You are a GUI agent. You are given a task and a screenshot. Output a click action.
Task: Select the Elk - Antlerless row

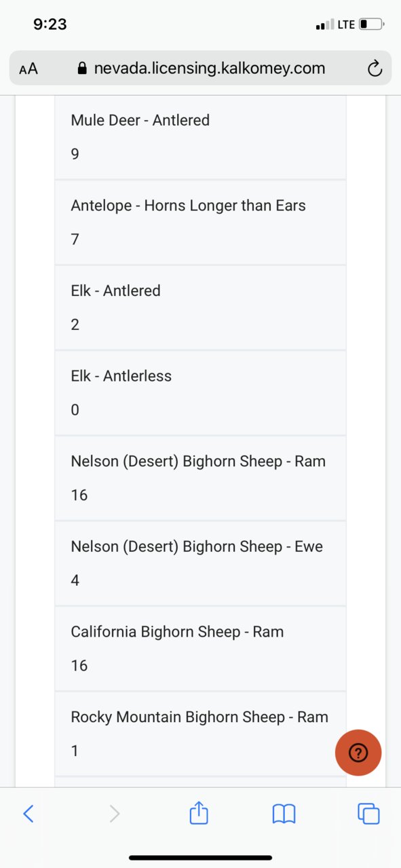tap(200, 393)
